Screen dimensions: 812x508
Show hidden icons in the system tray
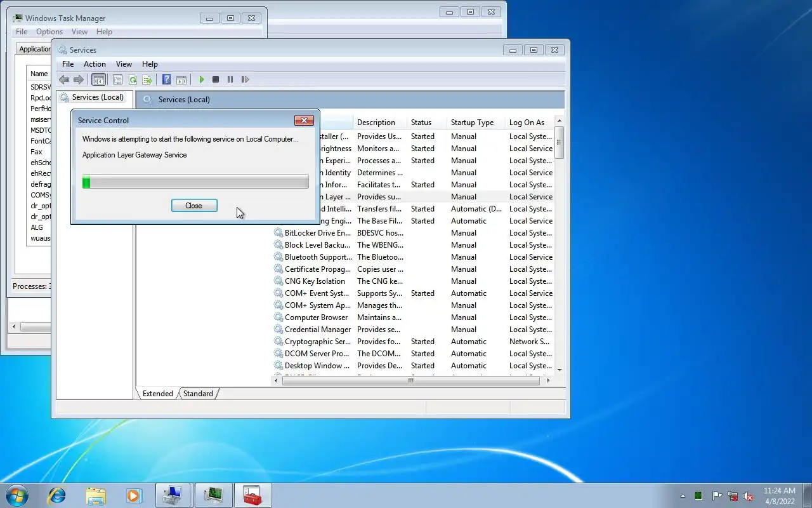tap(683, 496)
